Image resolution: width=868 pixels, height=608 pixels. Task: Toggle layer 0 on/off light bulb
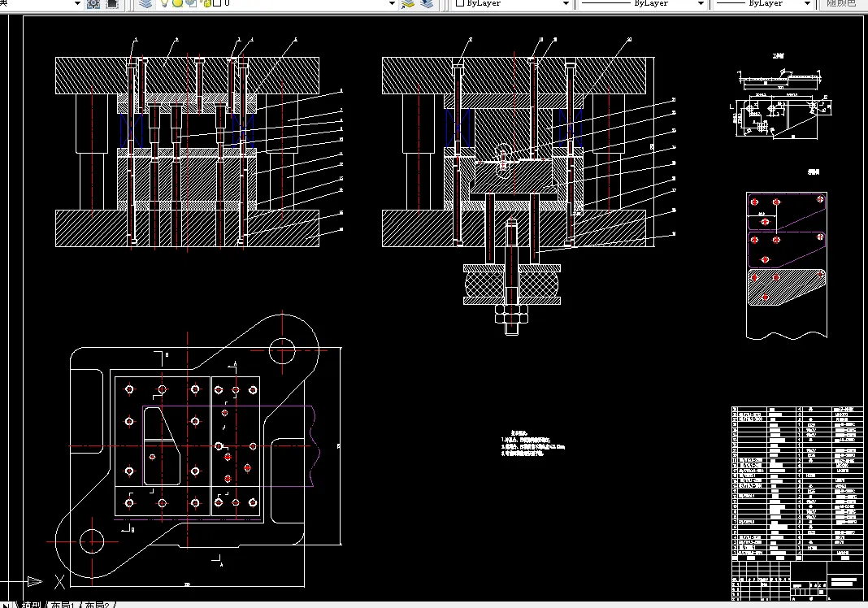click(164, 3)
